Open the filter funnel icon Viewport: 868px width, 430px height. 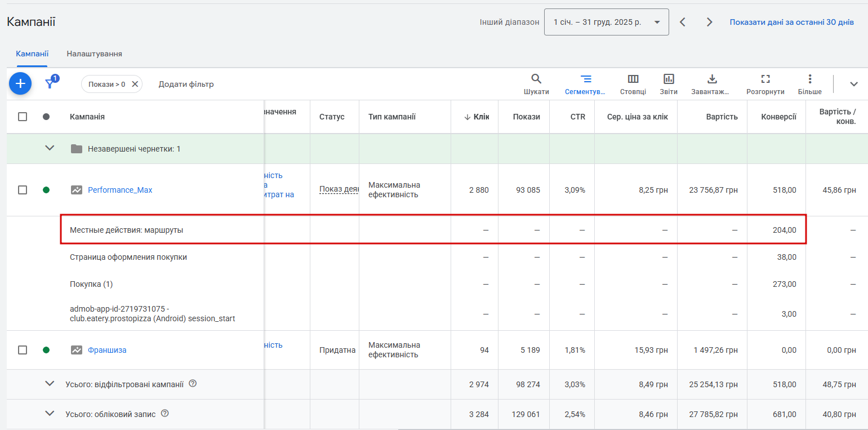click(x=50, y=84)
